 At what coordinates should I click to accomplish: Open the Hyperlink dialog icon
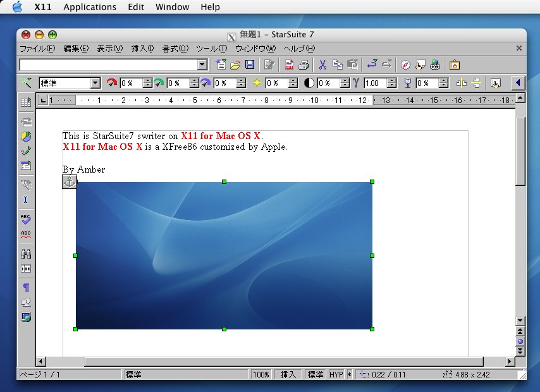435,64
